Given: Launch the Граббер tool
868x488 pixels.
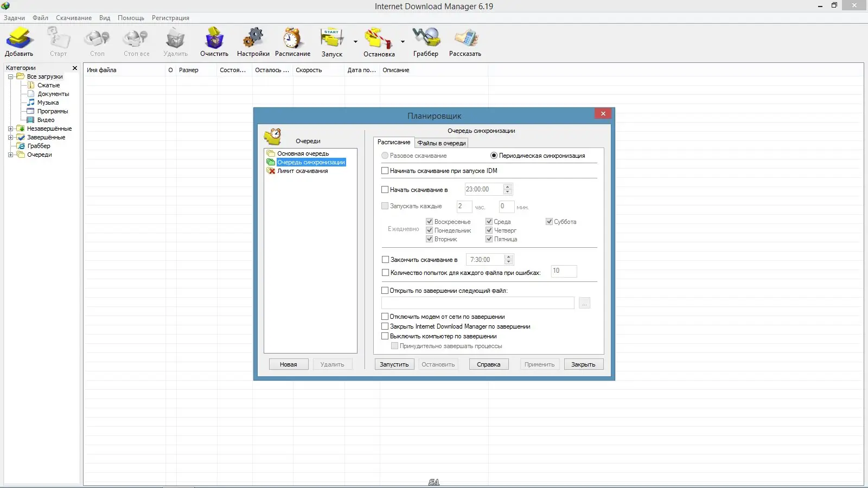Looking at the screenshot, I should coord(426,42).
